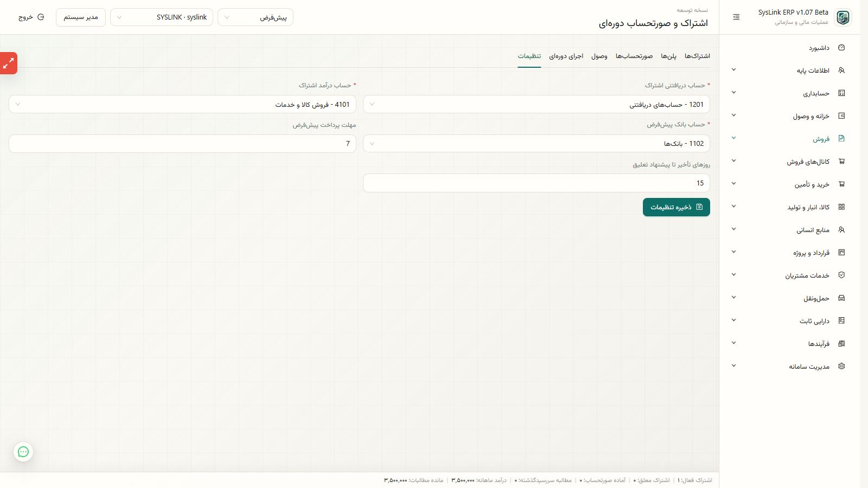Click the مدیر سیستم user button

[81, 17]
